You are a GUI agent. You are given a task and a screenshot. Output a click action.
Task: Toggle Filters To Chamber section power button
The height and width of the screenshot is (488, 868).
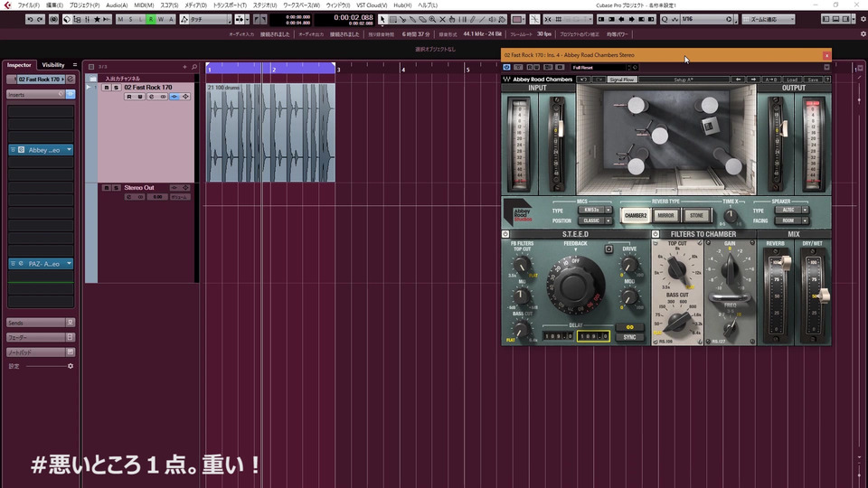(656, 234)
